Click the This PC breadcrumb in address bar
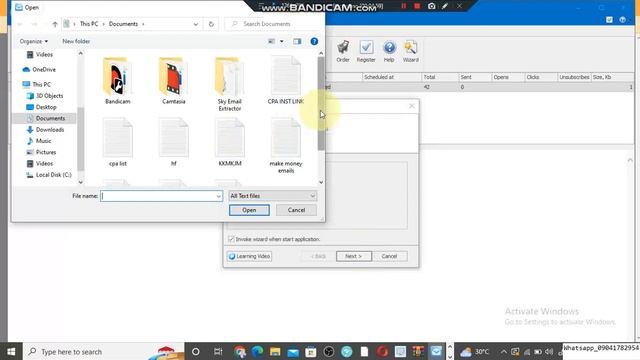The height and width of the screenshot is (360, 640). tap(89, 24)
